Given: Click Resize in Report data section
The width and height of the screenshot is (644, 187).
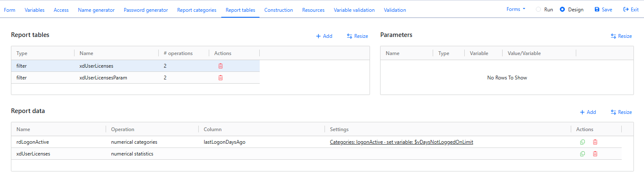Looking at the screenshot, I should click(621, 112).
